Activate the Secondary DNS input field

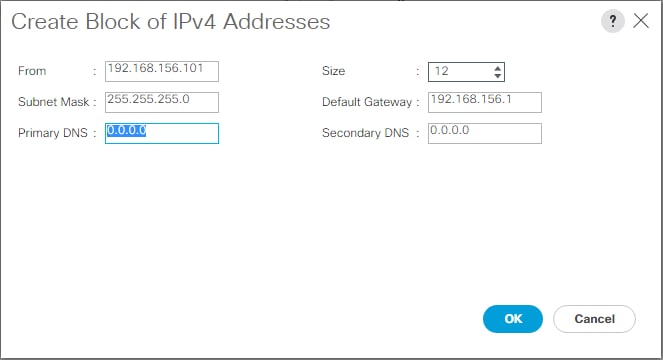click(x=485, y=133)
